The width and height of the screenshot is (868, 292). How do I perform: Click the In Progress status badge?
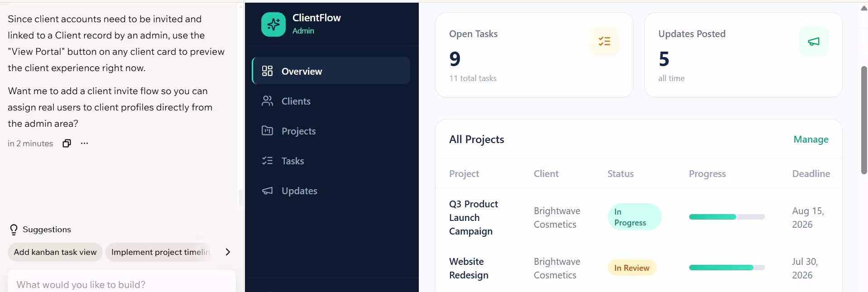coord(634,217)
